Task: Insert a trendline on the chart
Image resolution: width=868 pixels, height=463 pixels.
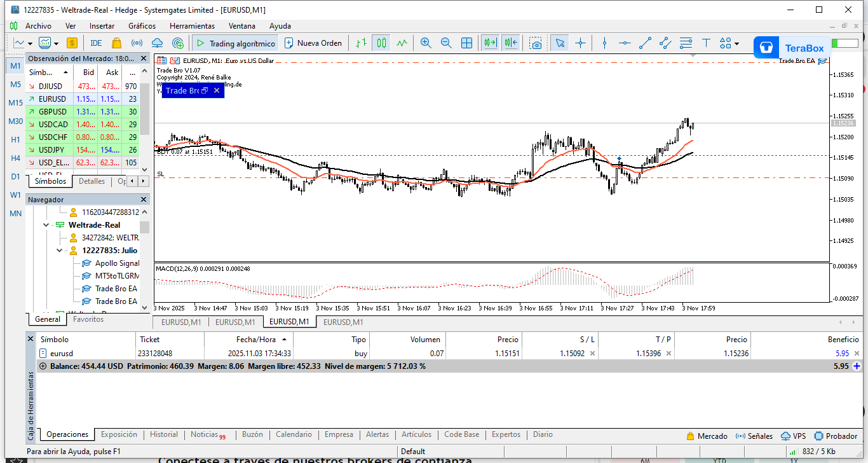Action: point(644,43)
